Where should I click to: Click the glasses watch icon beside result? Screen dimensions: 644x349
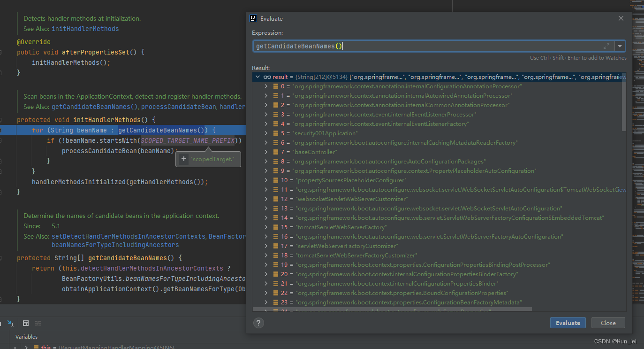267,77
